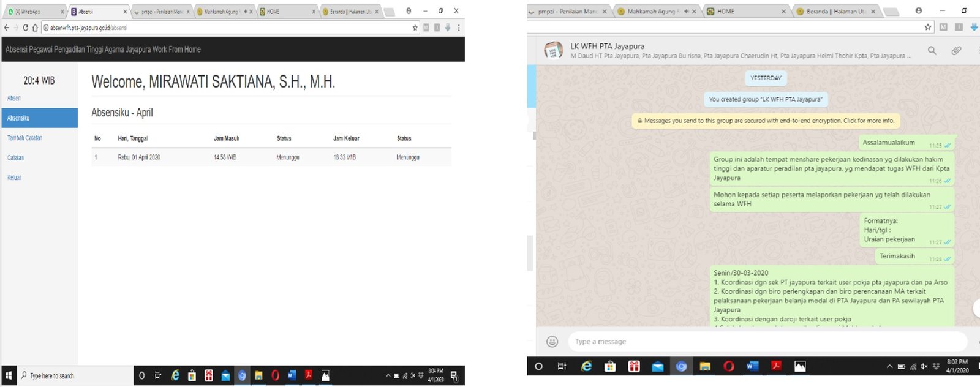Show hidden tray icons chevron in right taskbar
This screenshot has height=387, width=980.
coord(889,366)
